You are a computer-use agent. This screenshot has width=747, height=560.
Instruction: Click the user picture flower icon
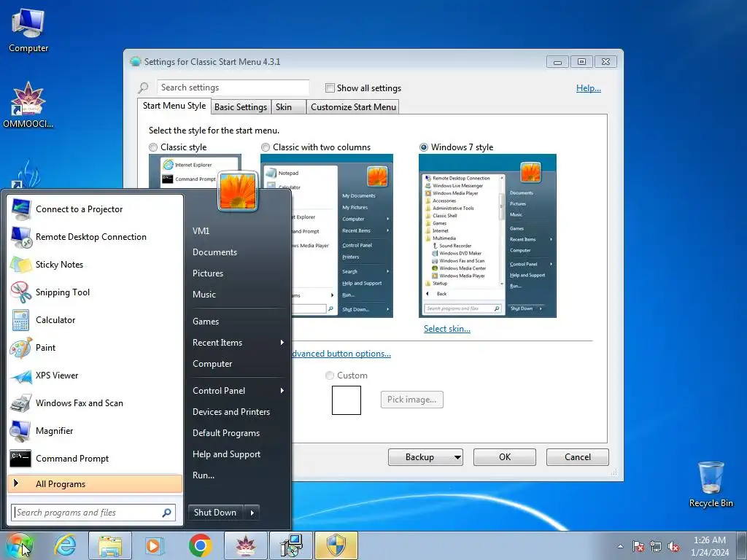tap(237, 190)
